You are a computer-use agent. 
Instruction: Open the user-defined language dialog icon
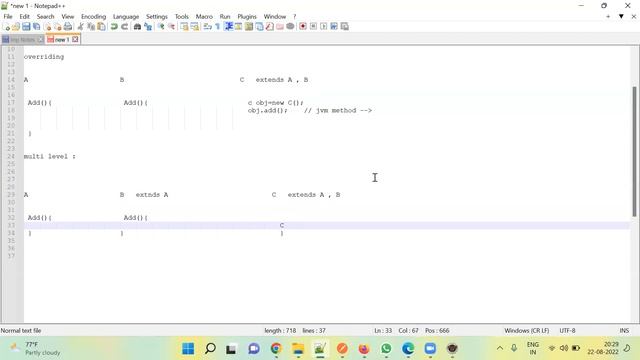(238, 27)
